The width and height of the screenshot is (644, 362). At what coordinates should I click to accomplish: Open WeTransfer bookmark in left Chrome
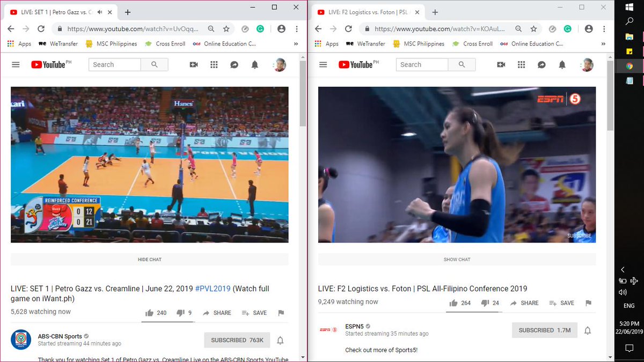point(58,44)
